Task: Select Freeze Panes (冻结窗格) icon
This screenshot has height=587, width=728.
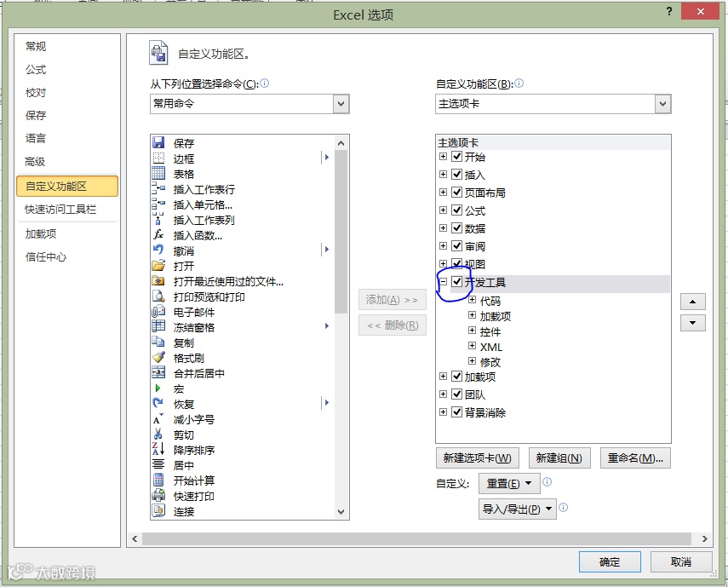Action: pos(158,326)
